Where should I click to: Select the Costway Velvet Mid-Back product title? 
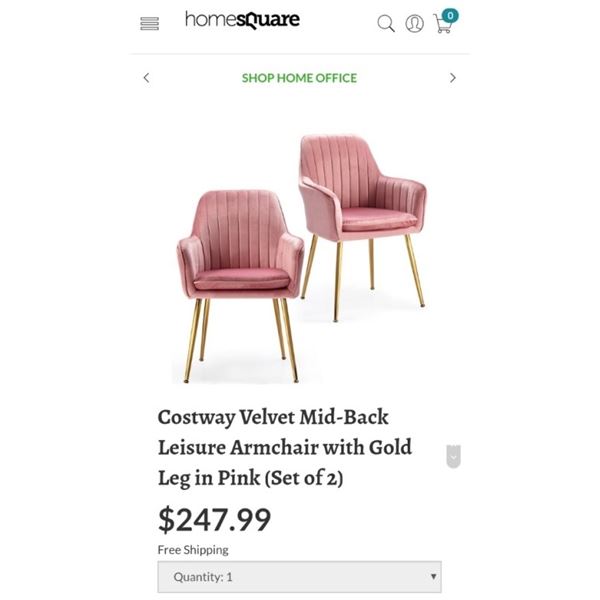[x=285, y=447]
